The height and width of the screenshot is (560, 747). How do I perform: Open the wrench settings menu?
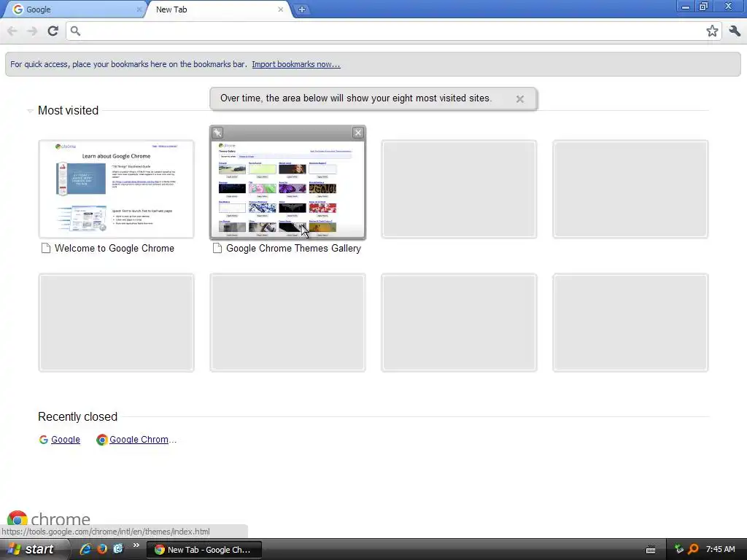tap(735, 31)
